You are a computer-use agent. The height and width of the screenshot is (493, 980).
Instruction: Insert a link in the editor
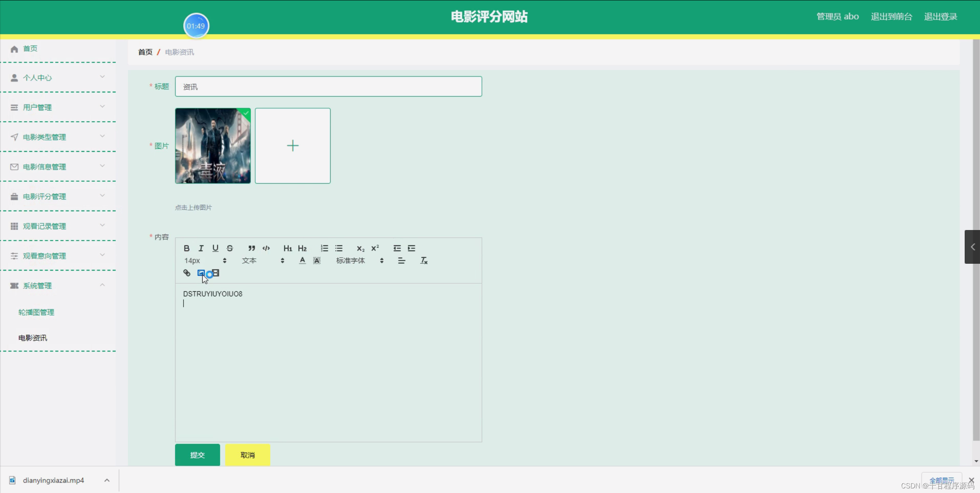(x=187, y=273)
